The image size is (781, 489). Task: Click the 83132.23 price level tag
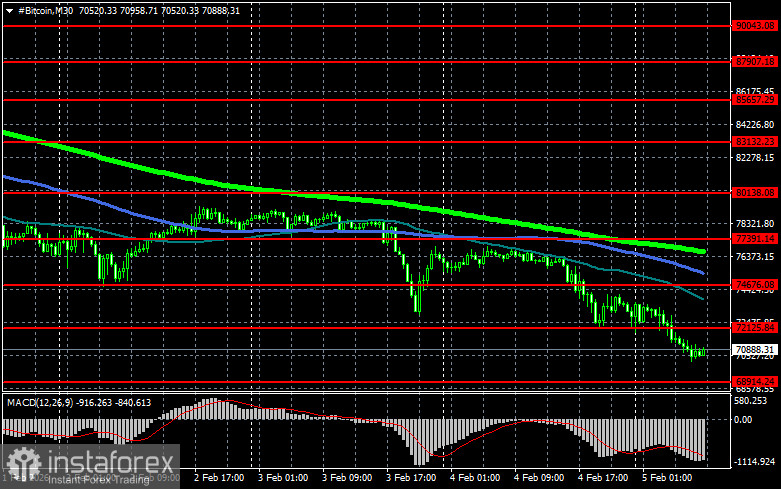click(755, 142)
